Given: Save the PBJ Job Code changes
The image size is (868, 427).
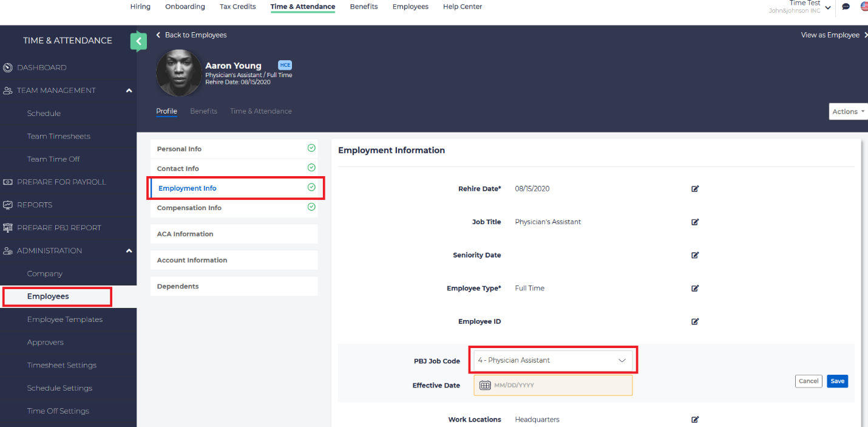Looking at the screenshot, I should [x=837, y=381].
